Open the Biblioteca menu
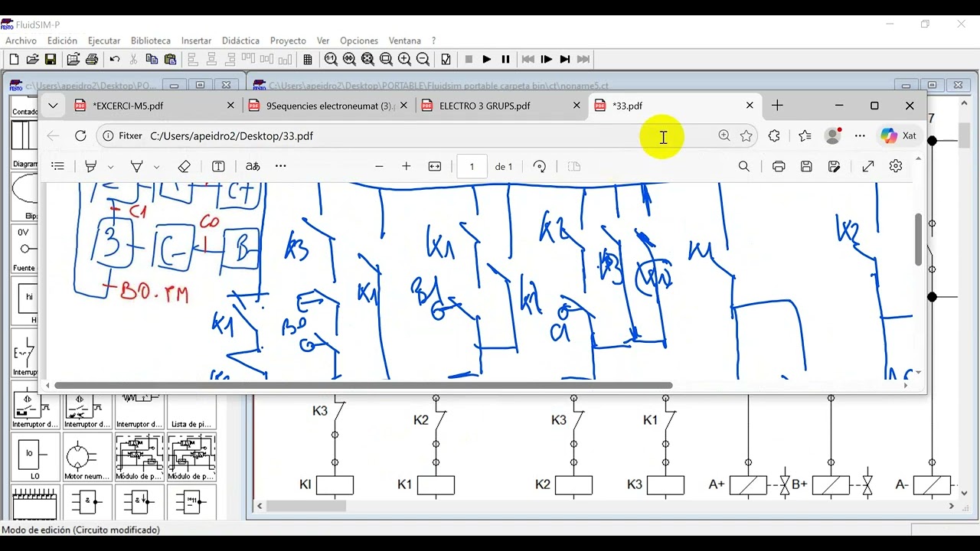980x551 pixels. click(x=151, y=41)
